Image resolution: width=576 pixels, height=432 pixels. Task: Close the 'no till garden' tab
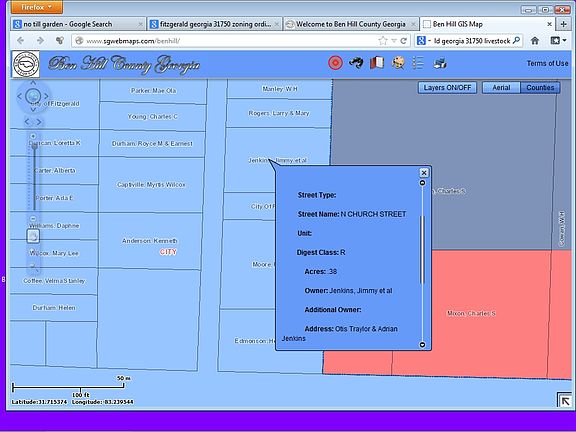coord(140,25)
